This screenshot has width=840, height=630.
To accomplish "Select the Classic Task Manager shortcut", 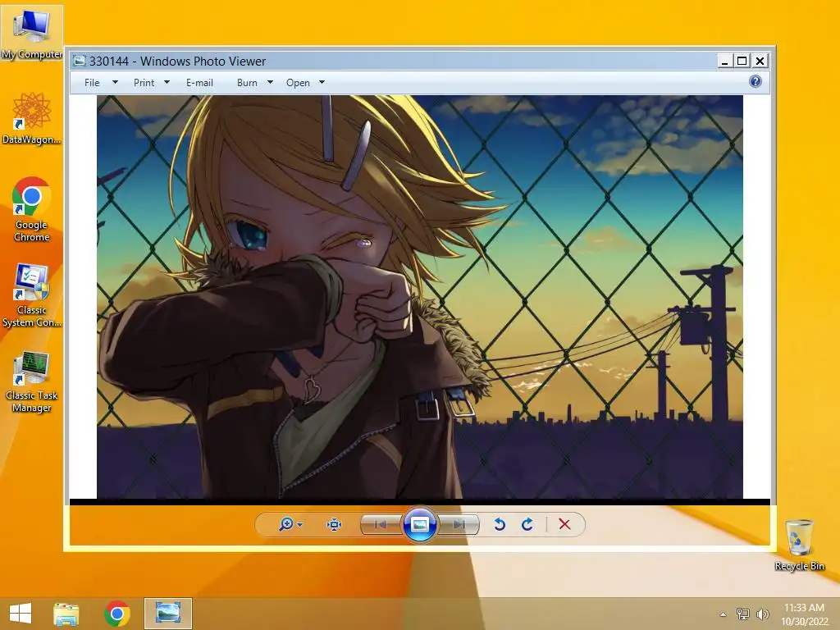I will tap(32, 381).
